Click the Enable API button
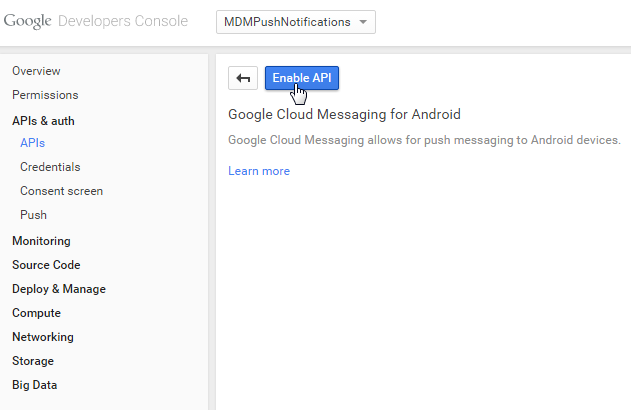Image resolution: width=631 pixels, height=410 pixels. pyautogui.click(x=302, y=78)
